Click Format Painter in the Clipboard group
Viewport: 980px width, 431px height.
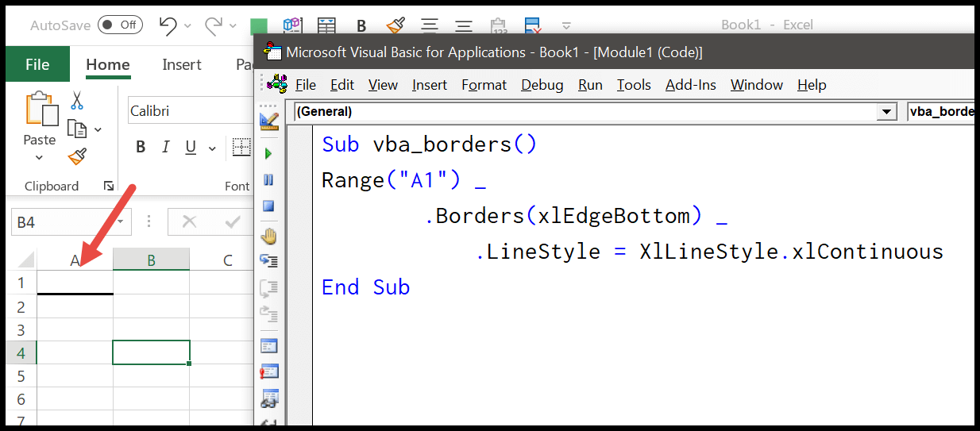coord(77,156)
